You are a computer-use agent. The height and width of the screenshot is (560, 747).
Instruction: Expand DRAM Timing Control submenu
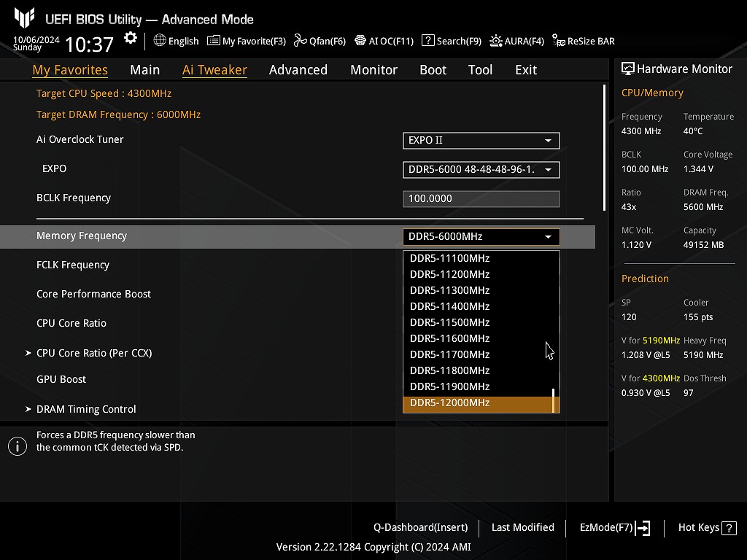pos(86,409)
